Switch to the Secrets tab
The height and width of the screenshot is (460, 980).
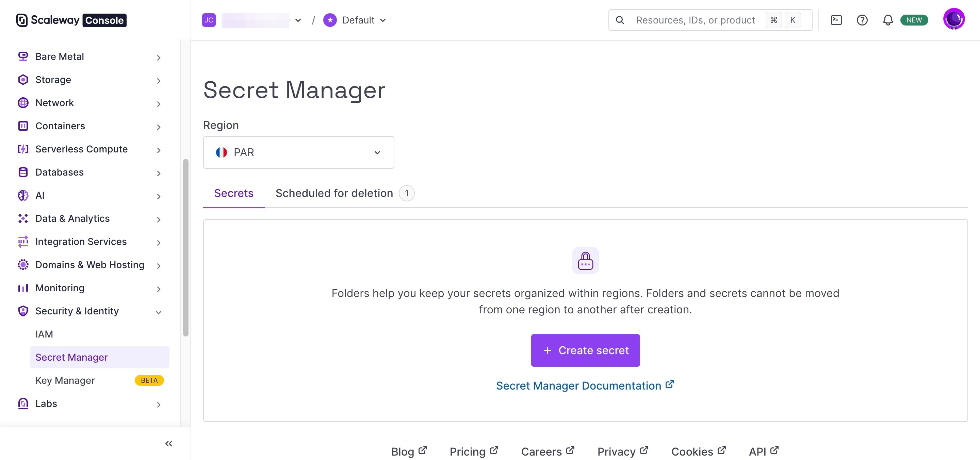[233, 193]
